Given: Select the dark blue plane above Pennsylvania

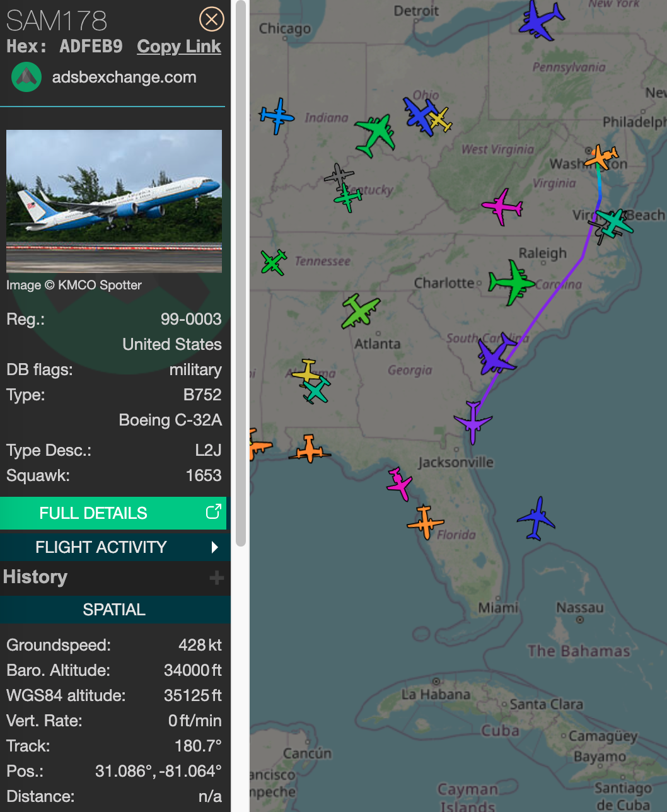Looking at the screenshot, I should click(541, 21).
